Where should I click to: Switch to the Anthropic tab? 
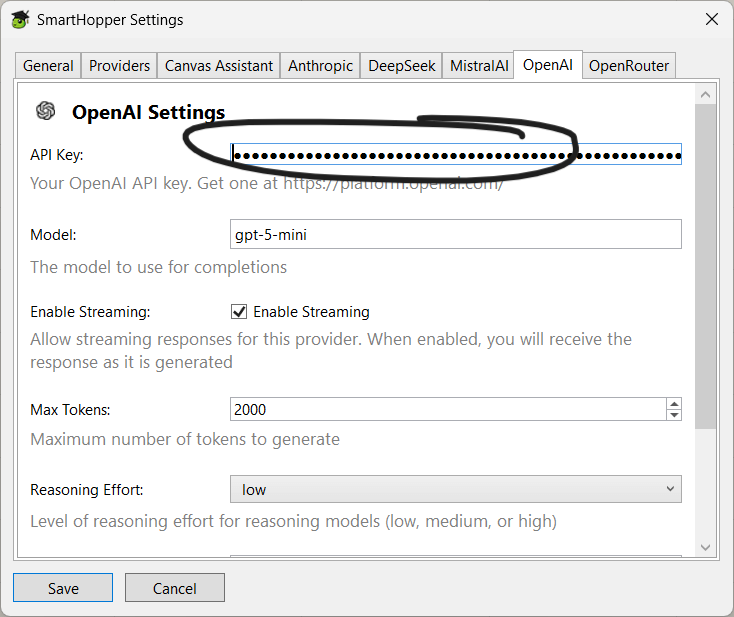coord(320,66)
